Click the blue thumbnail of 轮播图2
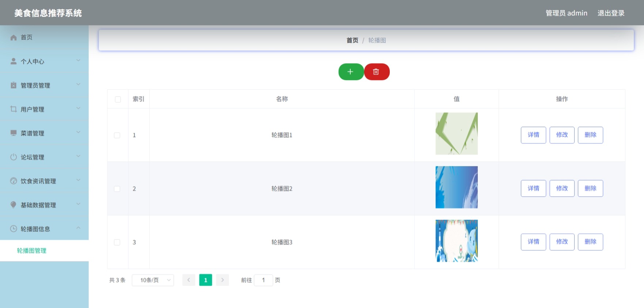This screenshot has height=308, width=644. pyautogui.click(x=457, y=187)
